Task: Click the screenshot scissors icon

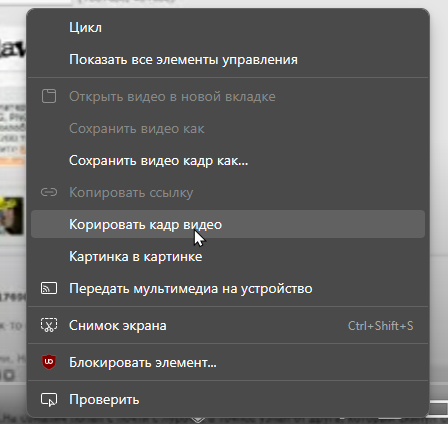Action: 49,325
